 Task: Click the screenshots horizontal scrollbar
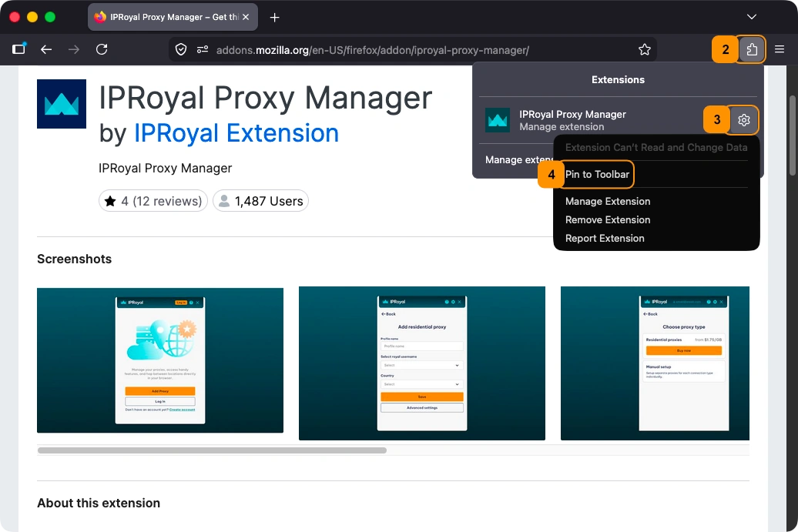(x=213, y=450)
